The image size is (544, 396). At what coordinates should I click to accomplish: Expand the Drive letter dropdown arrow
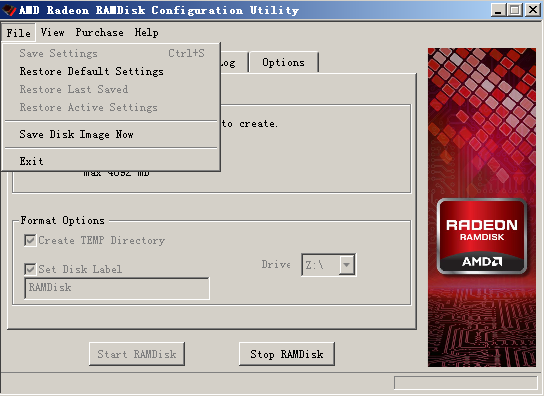(346, 265)
